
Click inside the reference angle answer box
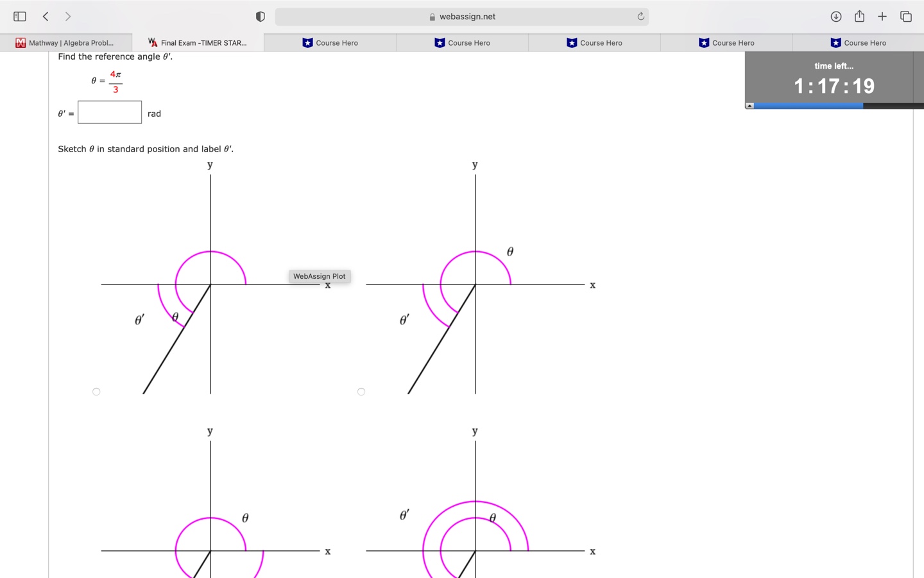109,112
